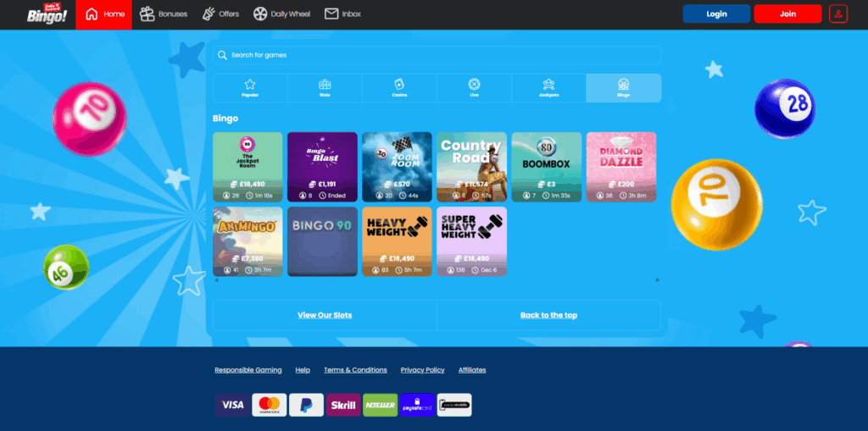868x431 pixels.
Task: Open the Bonuses menu item
Action: click(164, 14)
